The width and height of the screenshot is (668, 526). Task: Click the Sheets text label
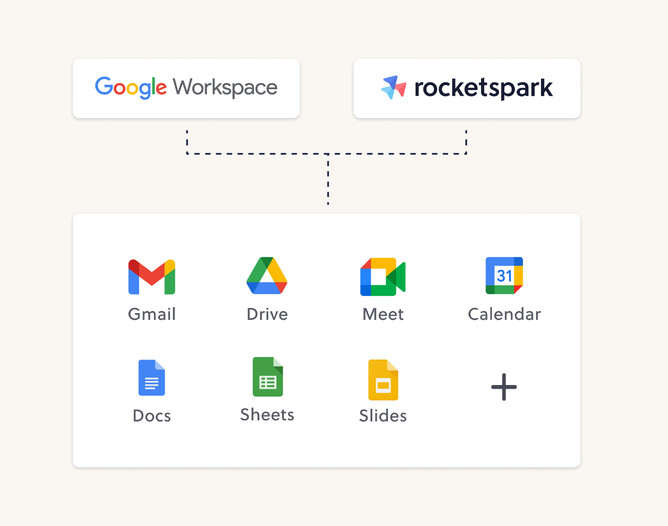(267, 415)
